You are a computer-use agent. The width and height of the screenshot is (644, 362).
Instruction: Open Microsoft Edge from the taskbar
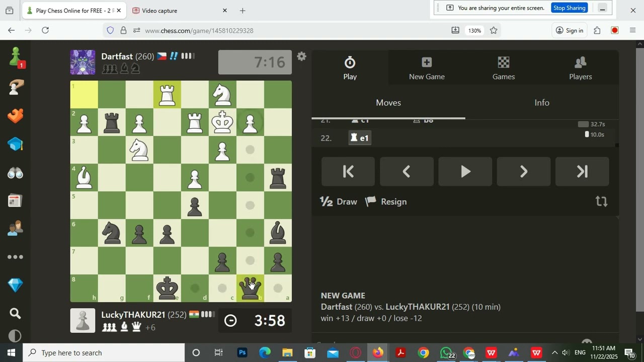[265, 353]
